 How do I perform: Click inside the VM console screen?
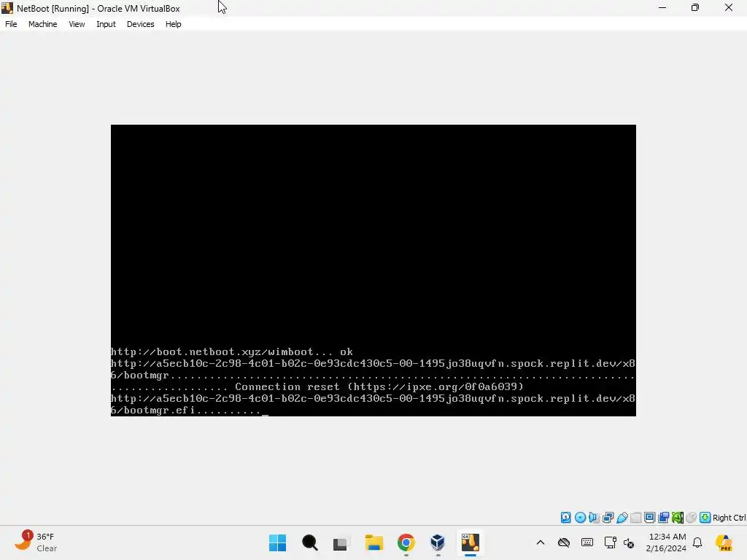pyautogui.click(x=373, y=270)
